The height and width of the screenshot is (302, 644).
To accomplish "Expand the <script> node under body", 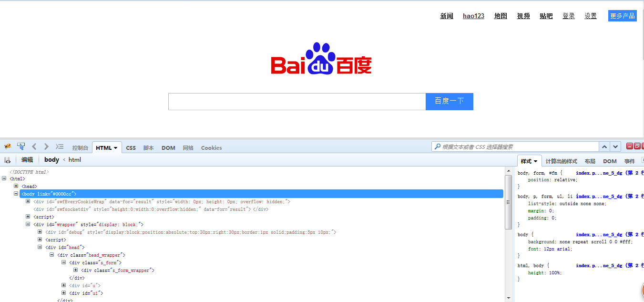I will coord(28,217).
